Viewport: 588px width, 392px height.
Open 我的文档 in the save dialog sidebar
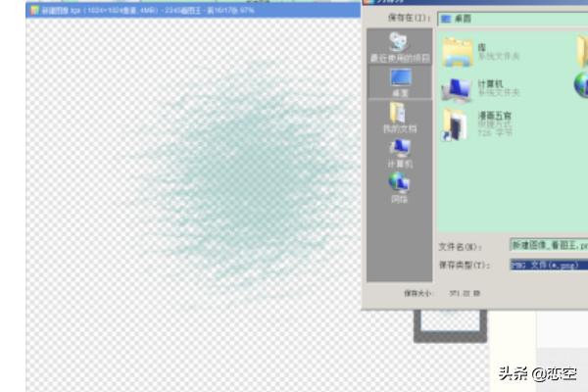[400, 118]
